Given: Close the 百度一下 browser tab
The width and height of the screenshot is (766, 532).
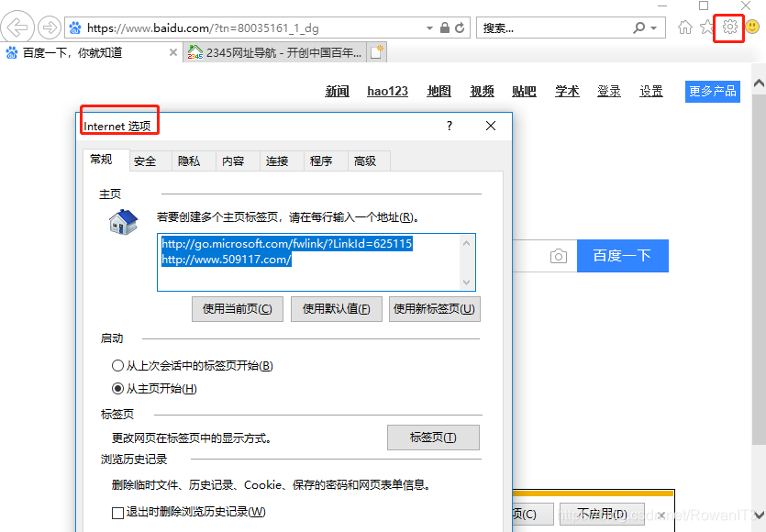Looking at the screenshot, I should [x=173, y=52].
